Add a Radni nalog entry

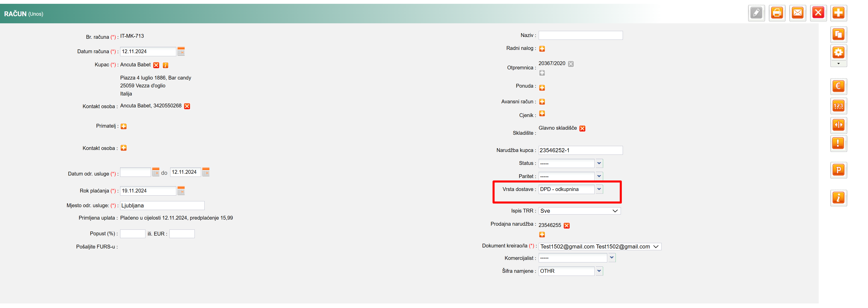pyautogui.click(x=542, y=49)
